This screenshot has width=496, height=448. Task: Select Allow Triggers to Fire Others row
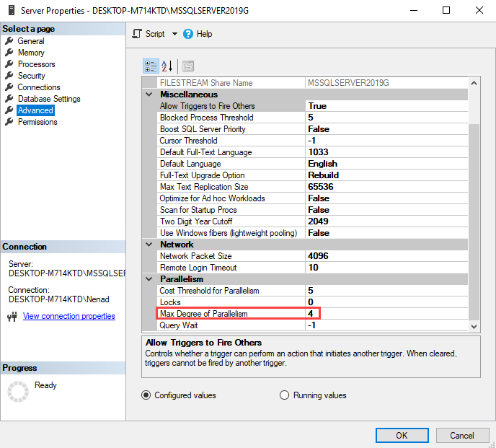click(x=312, y=106)
